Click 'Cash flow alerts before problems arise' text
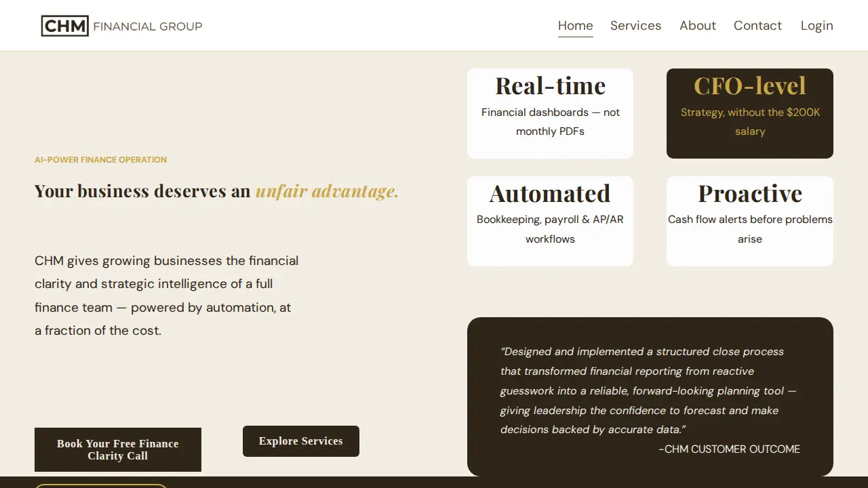This screenshot has width=868, height=488. tap(750, 229)
